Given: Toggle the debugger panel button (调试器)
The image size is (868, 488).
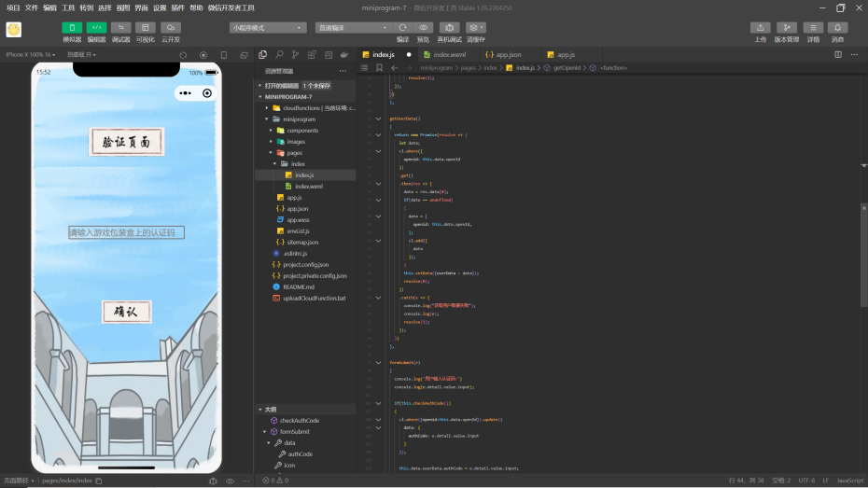Looking at the screenshot, I should [x=121, y=28].
